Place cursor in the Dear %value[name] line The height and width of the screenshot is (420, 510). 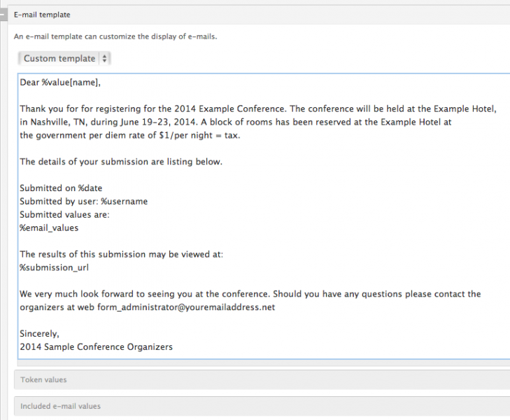pos(60,83)
